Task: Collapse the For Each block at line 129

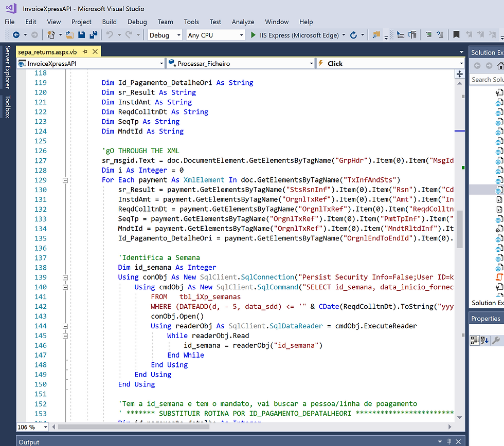Action: [x=65, y=180]
